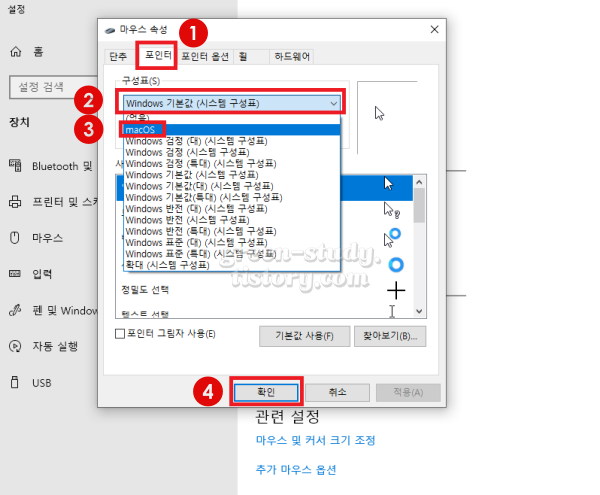Choose Windows 반전 (시스템 구성표) option

tap(232, 220)
